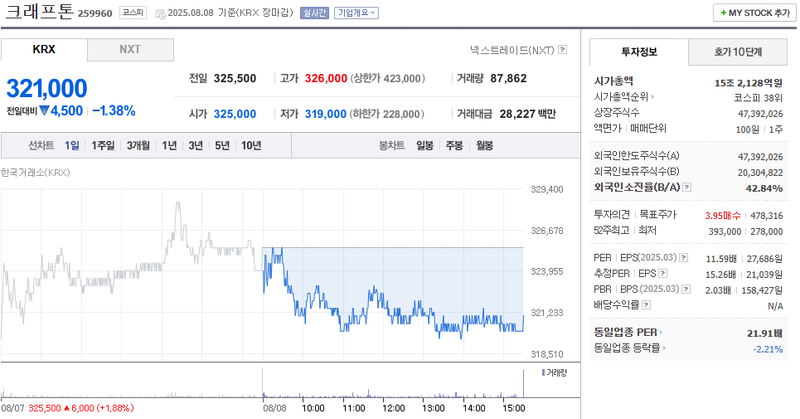
Task: Select the 3년 line chart period
Action: 195,145
